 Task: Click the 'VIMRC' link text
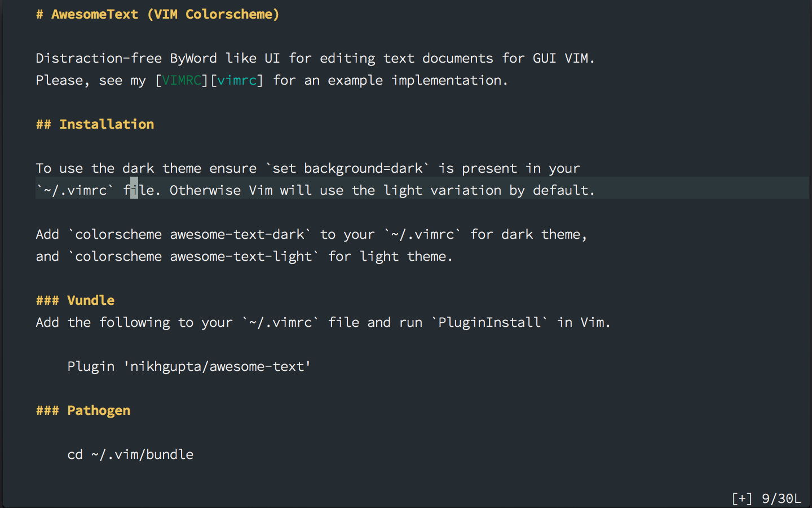[x=182, y=80]
